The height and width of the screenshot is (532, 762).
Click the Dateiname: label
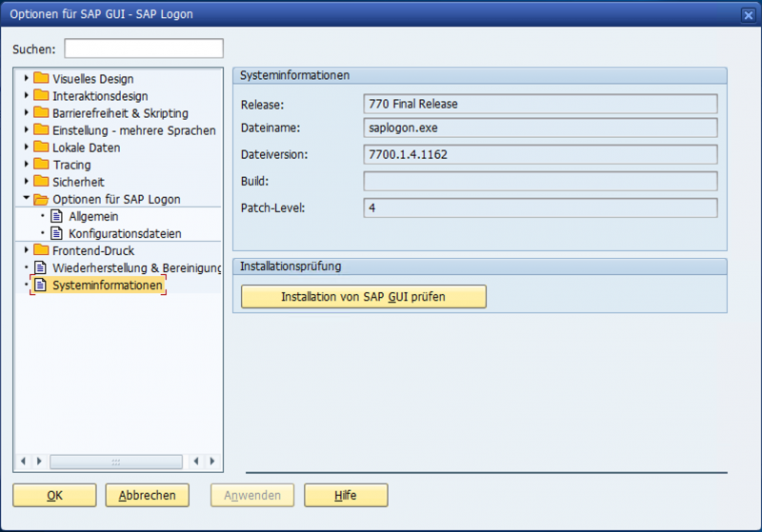click(271, 128)
